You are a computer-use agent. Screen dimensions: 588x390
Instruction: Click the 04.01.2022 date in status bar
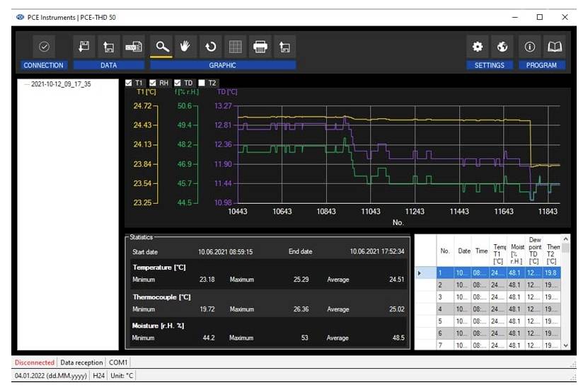pos(51,375)
